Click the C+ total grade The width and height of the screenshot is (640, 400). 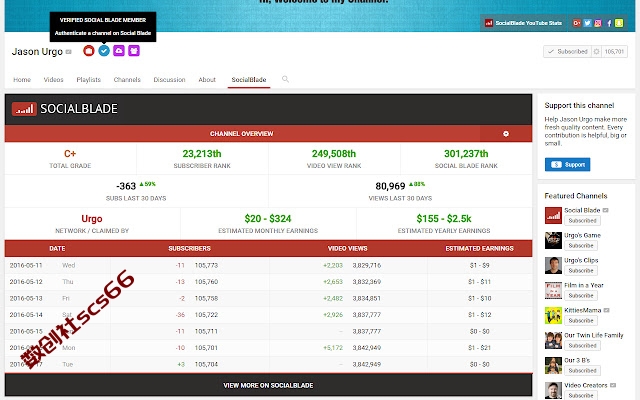click(70, 153)
